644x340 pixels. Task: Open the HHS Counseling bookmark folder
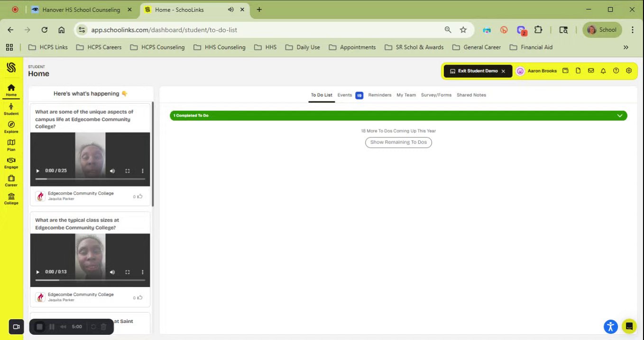[219, 47]
